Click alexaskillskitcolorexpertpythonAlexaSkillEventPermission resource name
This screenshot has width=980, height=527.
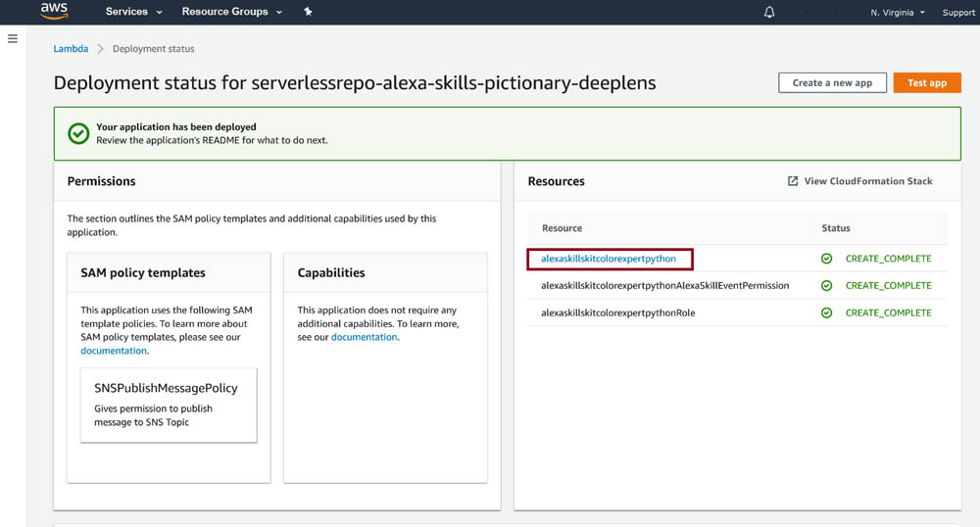[x=665, y=285]
